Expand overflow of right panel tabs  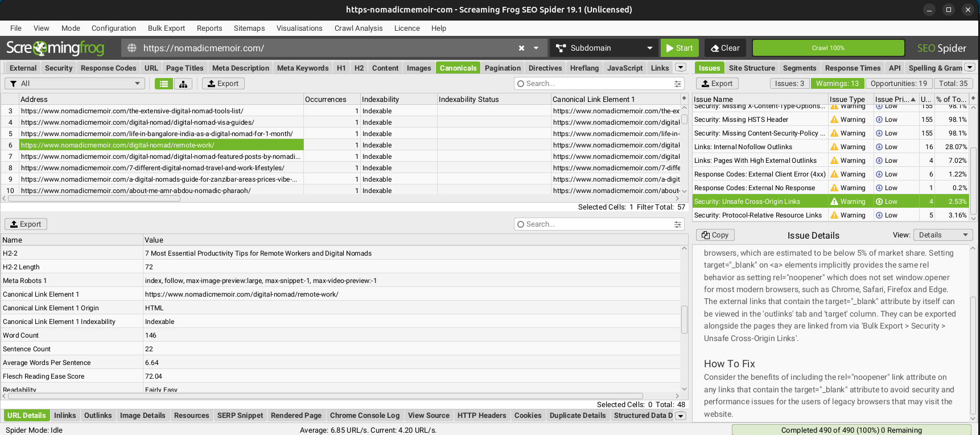970,67
